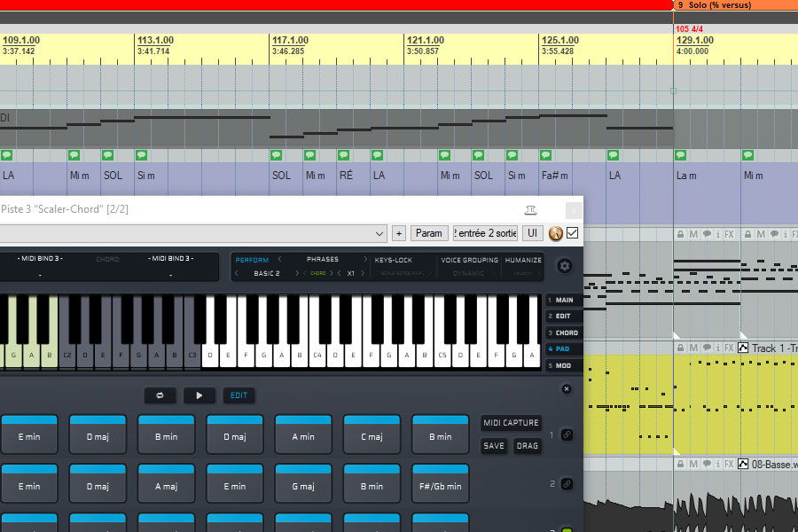Click previous arrow beside BASIC 2
798x532 pixels.
(238, 274)
